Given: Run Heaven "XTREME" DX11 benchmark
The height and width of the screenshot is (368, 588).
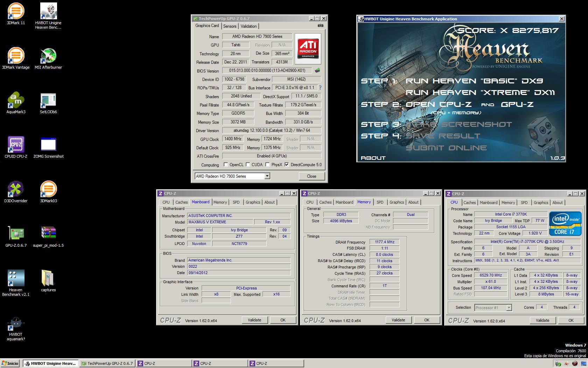Looking at the screenshot, I should (480, 93).
